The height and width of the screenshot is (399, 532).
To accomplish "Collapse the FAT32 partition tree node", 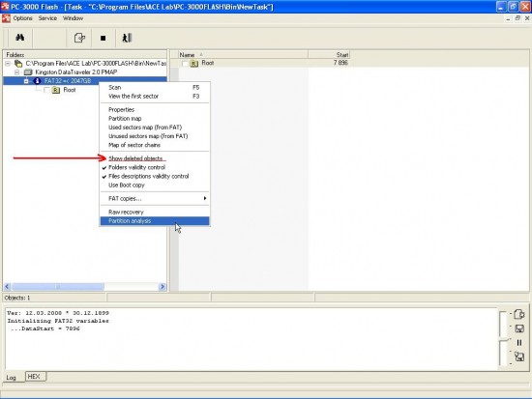I will click(26, 81).
